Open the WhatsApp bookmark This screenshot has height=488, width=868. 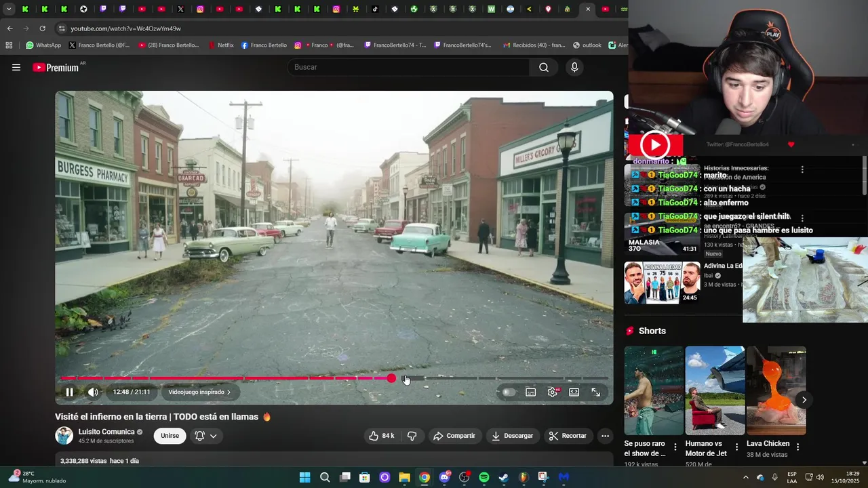click(x=43, y=45)
